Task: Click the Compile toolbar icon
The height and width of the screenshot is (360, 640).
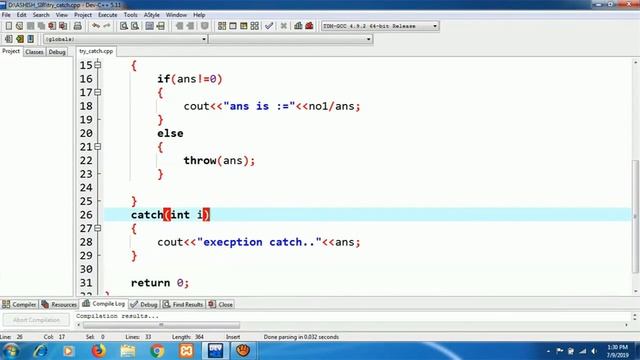Action: pyautogui.click(x=222, y=26)
